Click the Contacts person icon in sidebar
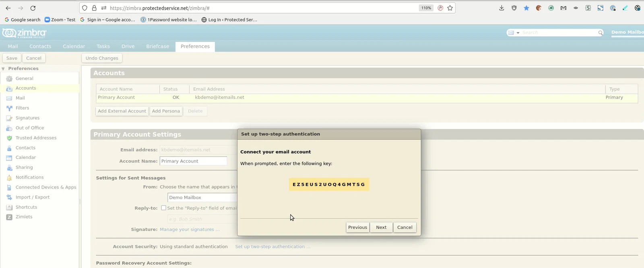Viewport: 644px width, 268px height. pyautogui.click(x=9, y=148)
